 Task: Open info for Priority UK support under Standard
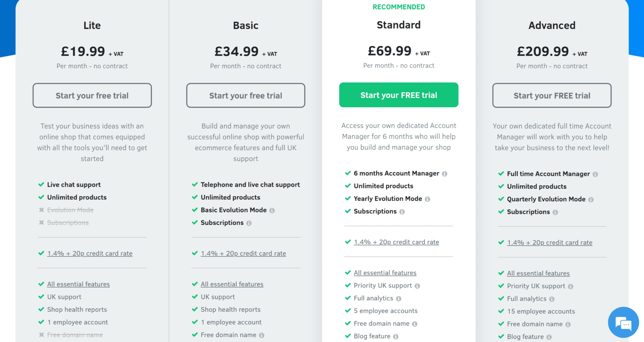pos(417,285)
